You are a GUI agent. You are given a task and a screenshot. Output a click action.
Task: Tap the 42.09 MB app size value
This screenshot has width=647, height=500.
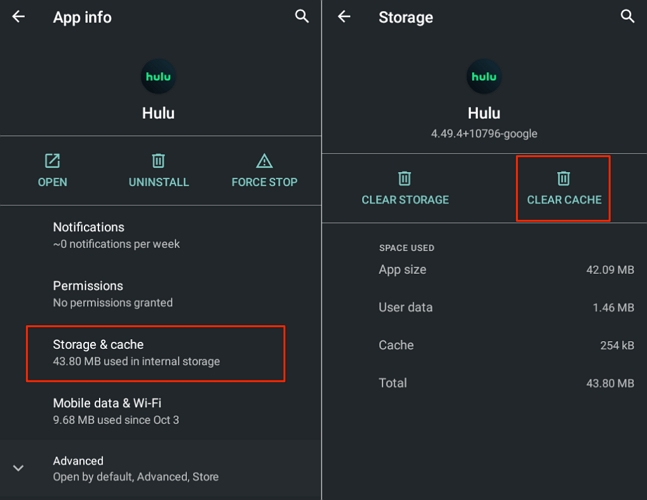point(610,270)
